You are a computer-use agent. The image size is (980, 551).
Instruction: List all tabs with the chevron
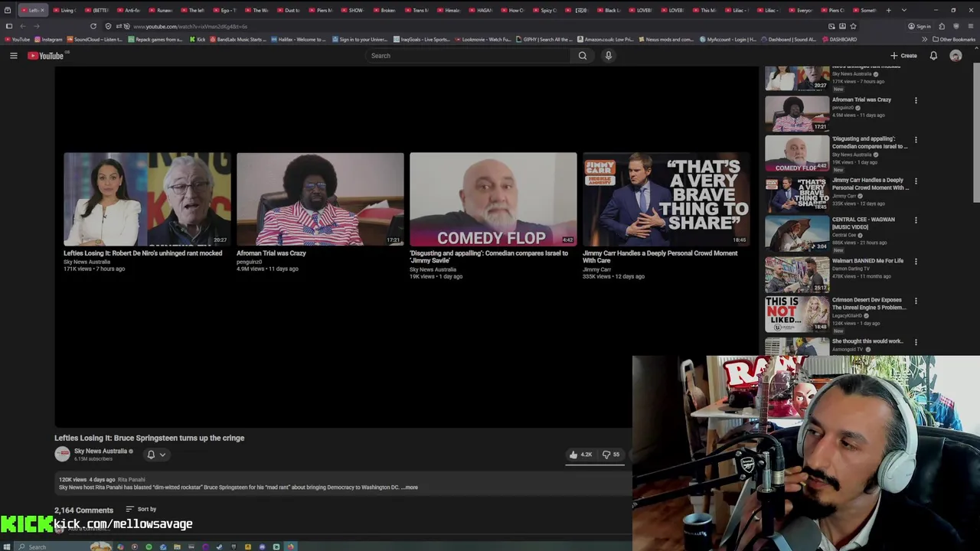[903, 10]
